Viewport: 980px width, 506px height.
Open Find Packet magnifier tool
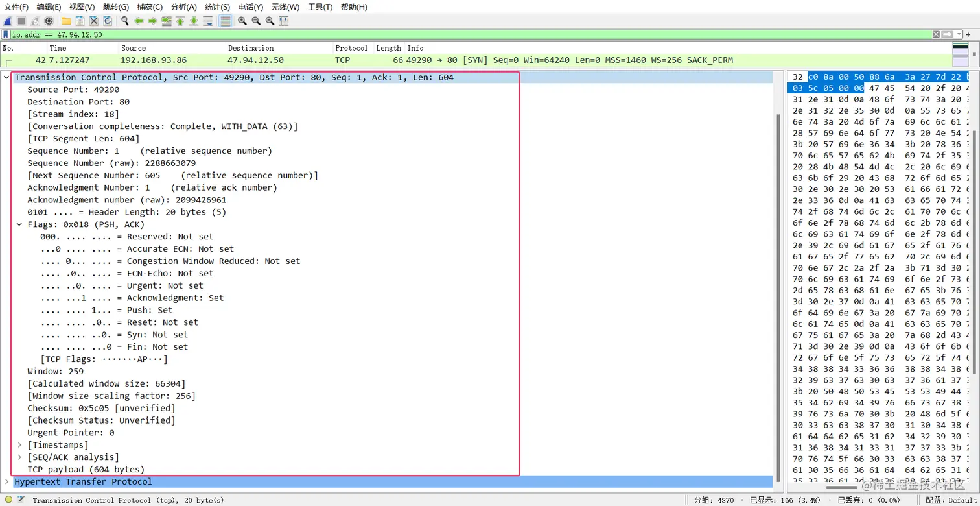point(124,21)
